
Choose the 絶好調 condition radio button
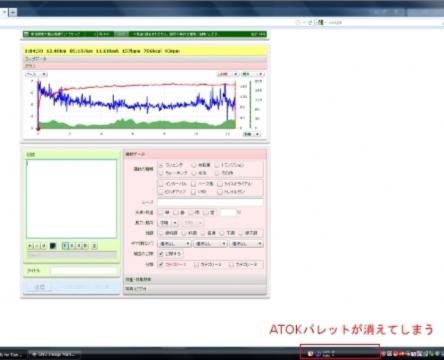[x=161, y=233]
